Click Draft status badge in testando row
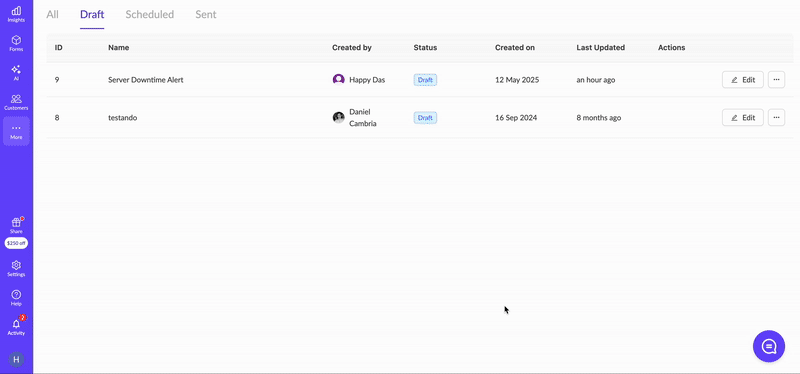This screenshot has height=374, width=800. tap(425, 117)
